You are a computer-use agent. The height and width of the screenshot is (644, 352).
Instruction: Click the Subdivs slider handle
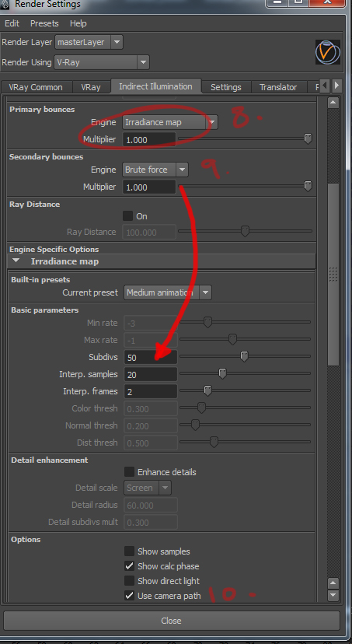(x=244, y=356)
